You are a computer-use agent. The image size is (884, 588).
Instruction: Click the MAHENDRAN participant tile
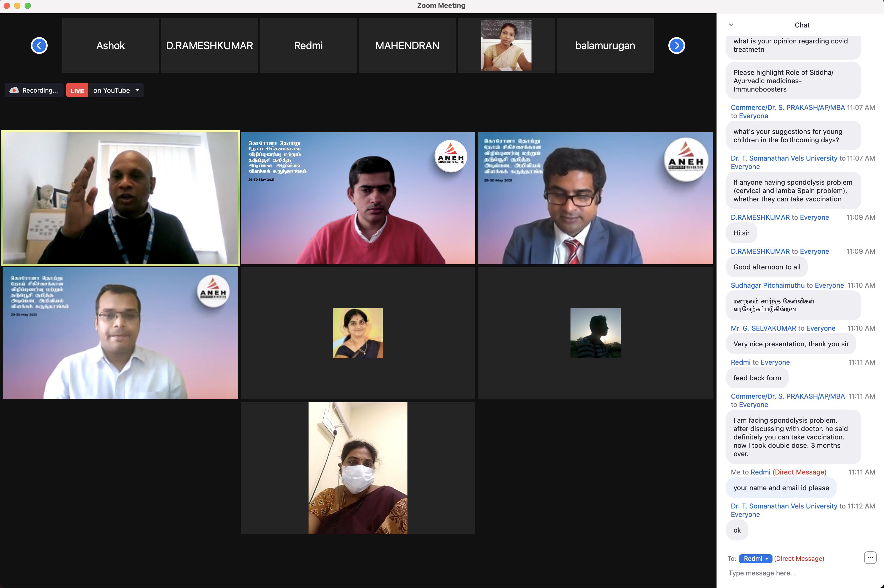(x=407, y=46)
